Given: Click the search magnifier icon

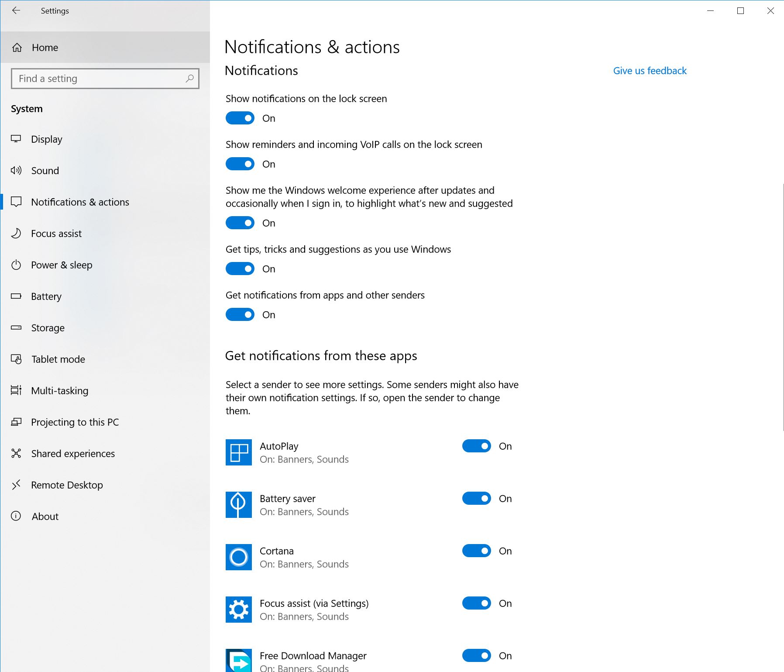Looking at the screenshot, I should pyautogui.click(x=189, y=79).
